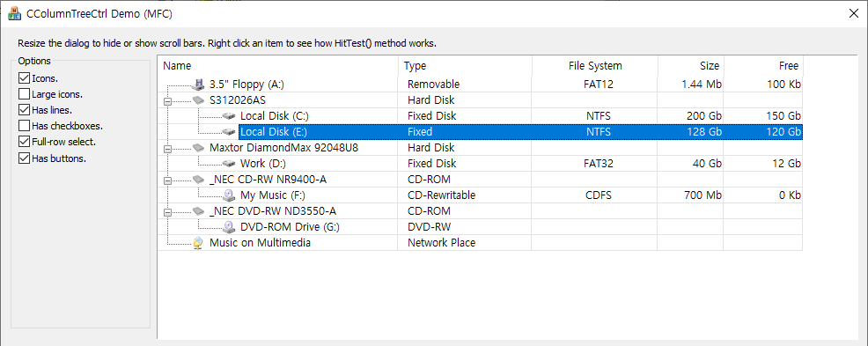Select the DVD-ROM Drive (G:) item
Screen dimensions: 868x346
point(291,227)
